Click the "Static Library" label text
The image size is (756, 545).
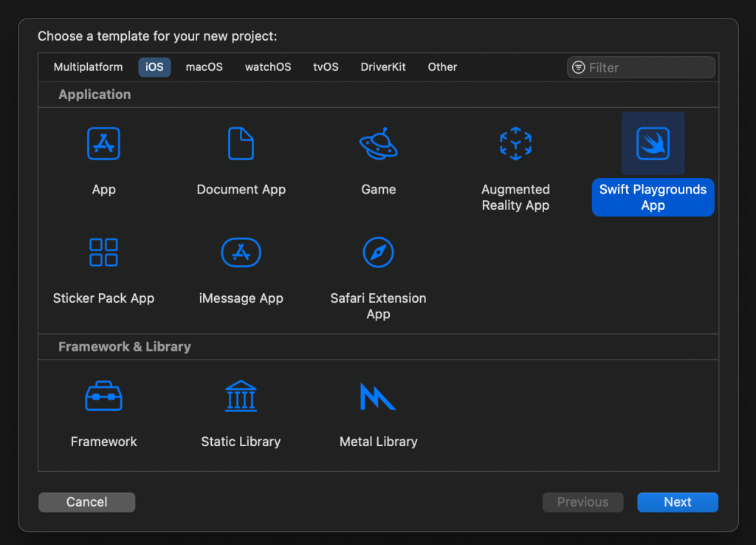tap(241, 442)
